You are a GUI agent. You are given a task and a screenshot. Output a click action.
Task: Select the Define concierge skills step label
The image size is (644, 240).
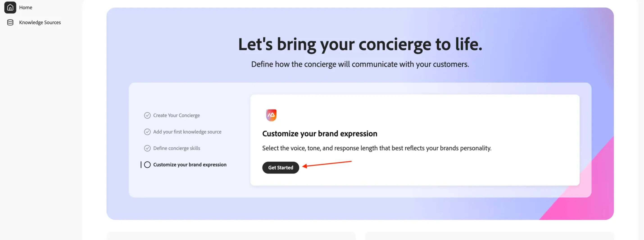pos(177,148)
